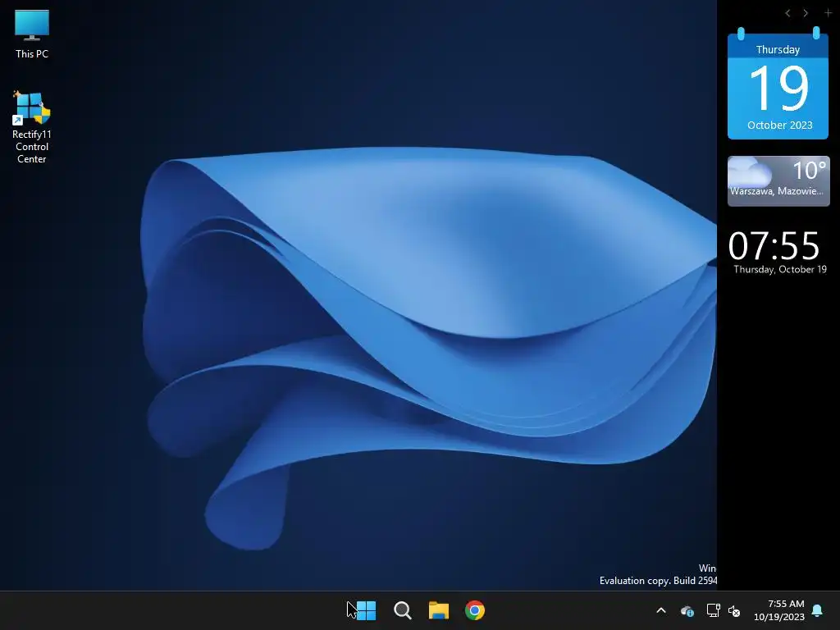This screenshot has height=630, width=840.
Task: Open the This PC desktop icon
Action: point(32,34)
